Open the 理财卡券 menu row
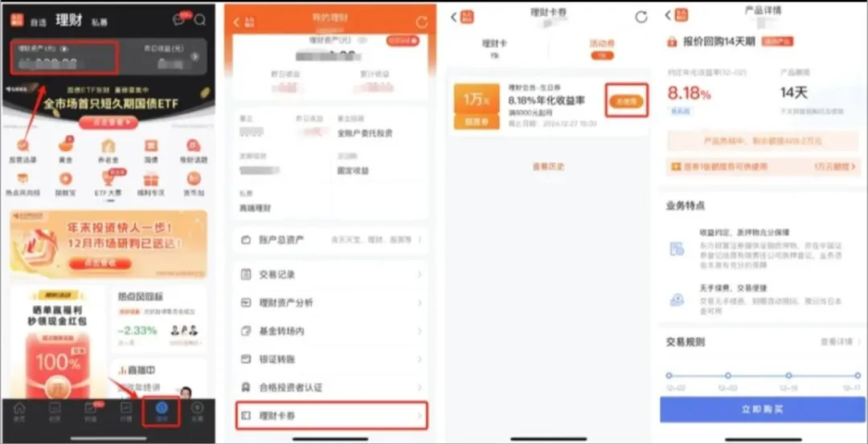Screen dimensions: 868x444 coord(331,415)
